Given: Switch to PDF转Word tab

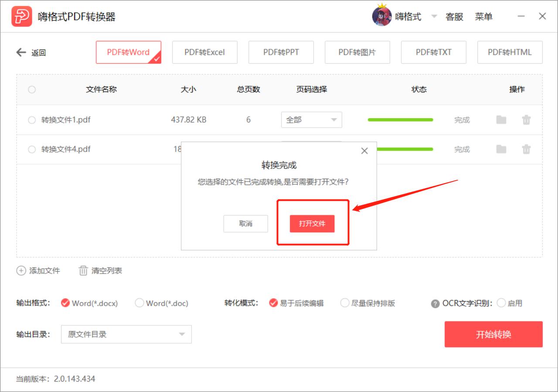Looking at the screenshot, I should point(129,52).
